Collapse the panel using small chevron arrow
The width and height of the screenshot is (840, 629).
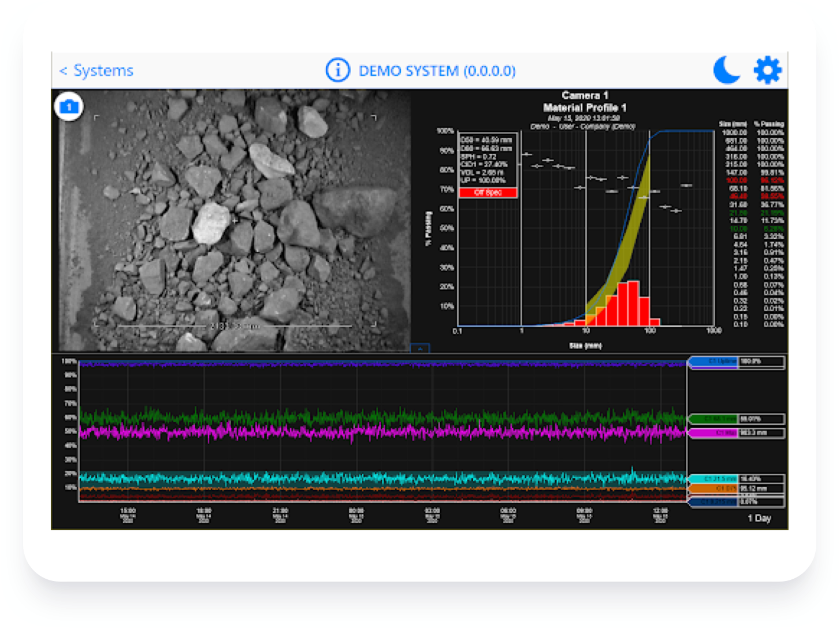[x=420, y=349]
